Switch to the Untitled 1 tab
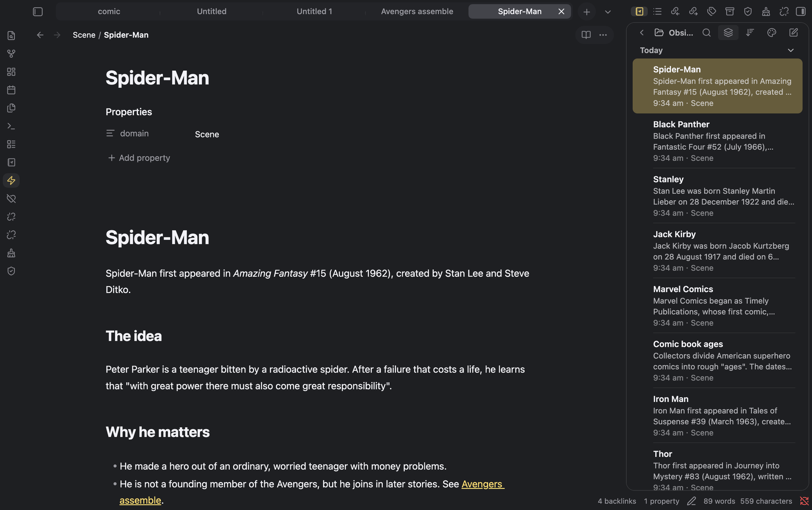The height and width of the screenshot is (510, 812). 314,11
